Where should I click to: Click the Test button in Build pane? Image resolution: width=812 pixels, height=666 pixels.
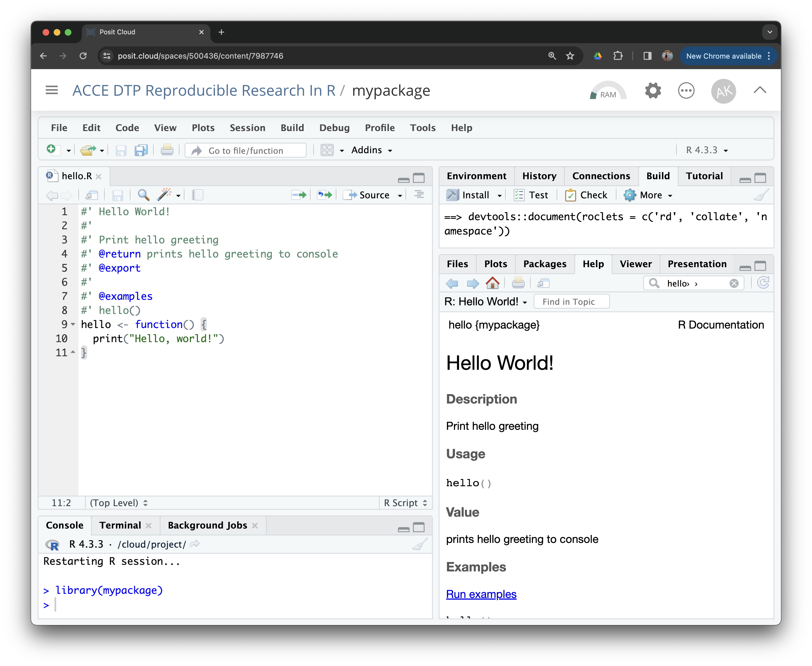pos(531,195)
